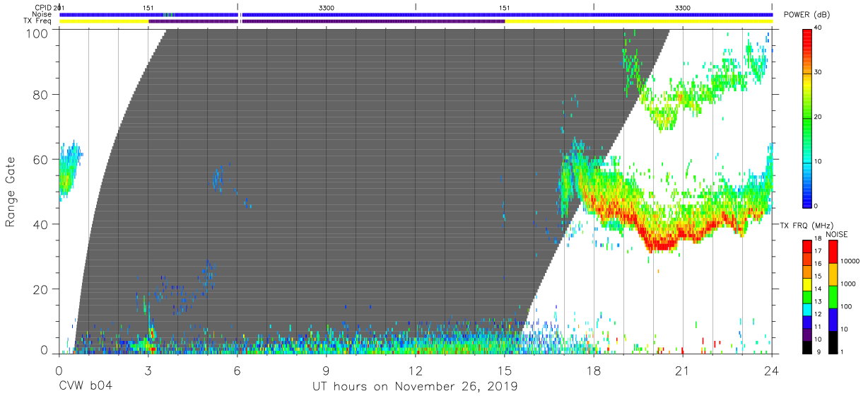Image resolution: width=868 pixels, height=401 pixels.
Task: Click the 60 tick on Range Gate axis
Action: (x=41, y=160)
